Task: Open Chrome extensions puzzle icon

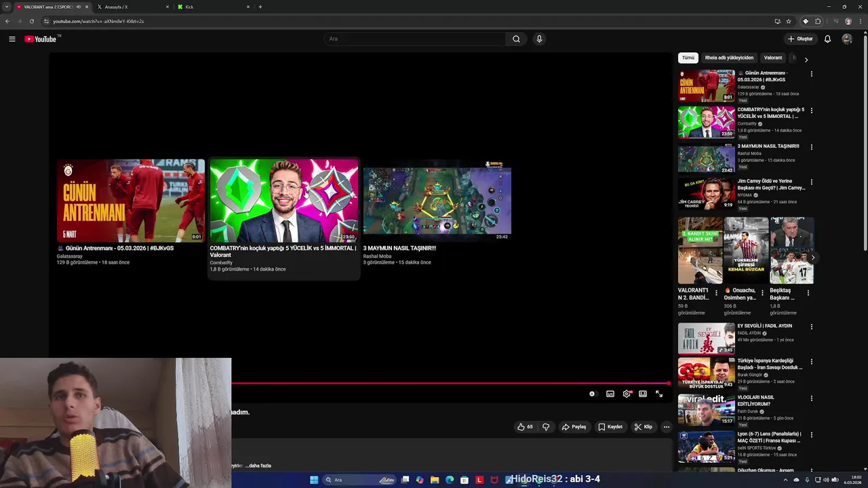Action: (x=818, y=21)
